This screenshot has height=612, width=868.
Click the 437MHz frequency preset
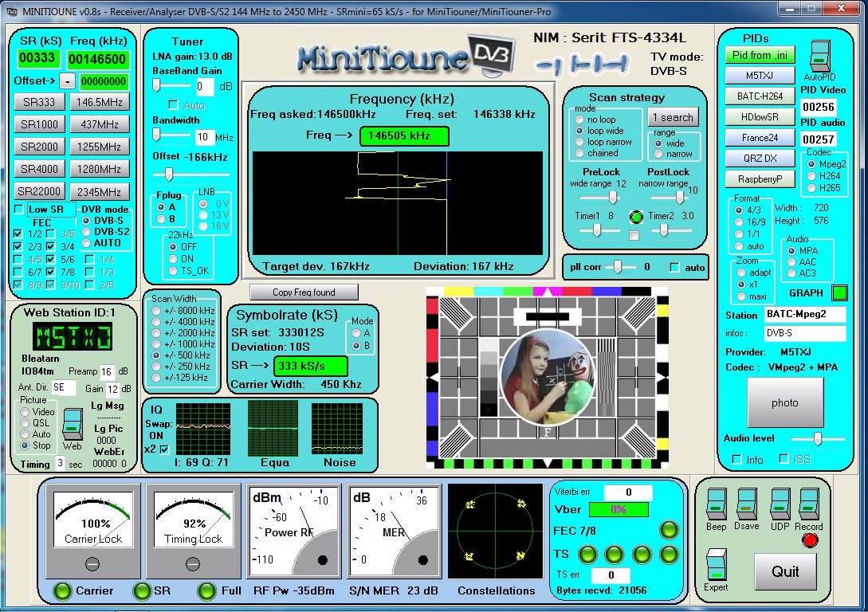pyautogui.click(x=100, y=124)
